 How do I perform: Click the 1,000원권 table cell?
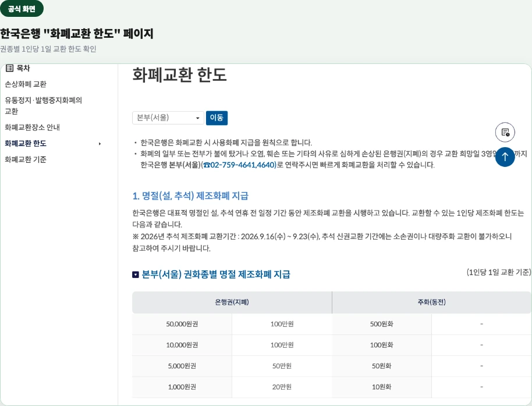pos(182,387)
